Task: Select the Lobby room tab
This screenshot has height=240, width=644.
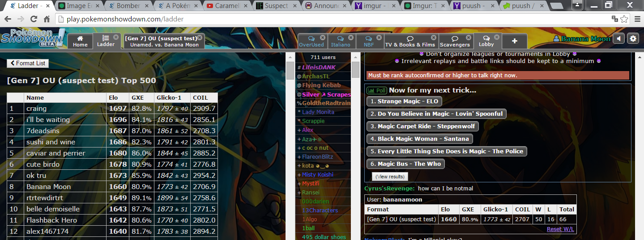Action: 486,41
